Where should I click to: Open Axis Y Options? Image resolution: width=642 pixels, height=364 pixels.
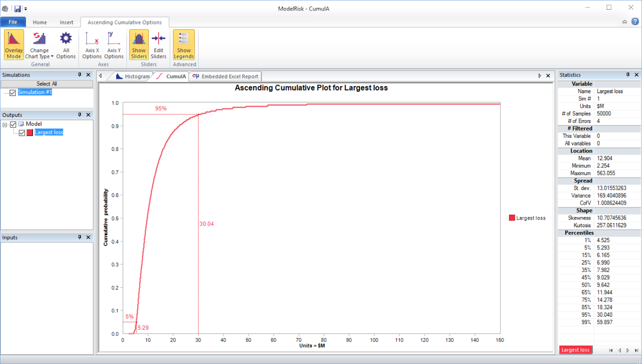click(114, 45)
